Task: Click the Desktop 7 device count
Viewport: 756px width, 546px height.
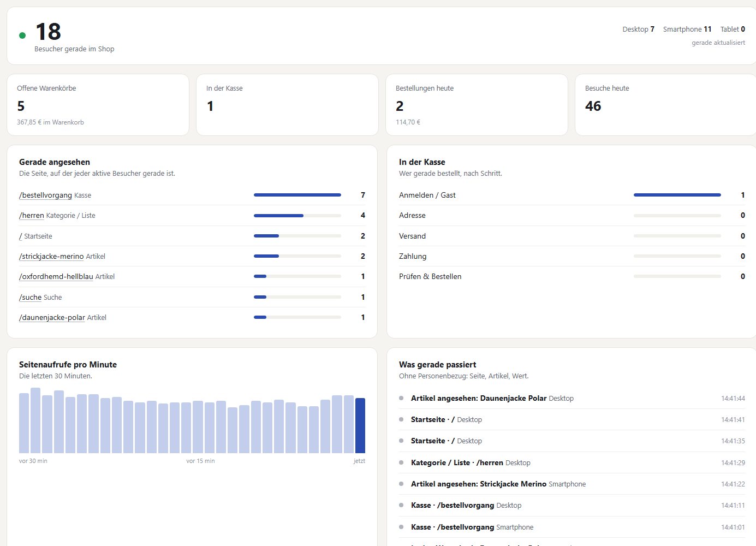Action: 638,29
